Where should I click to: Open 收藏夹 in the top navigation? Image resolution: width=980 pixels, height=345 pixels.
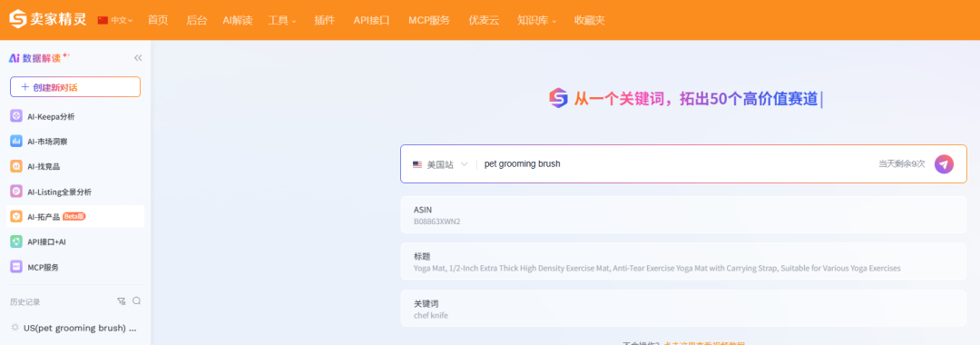point(590,20)
